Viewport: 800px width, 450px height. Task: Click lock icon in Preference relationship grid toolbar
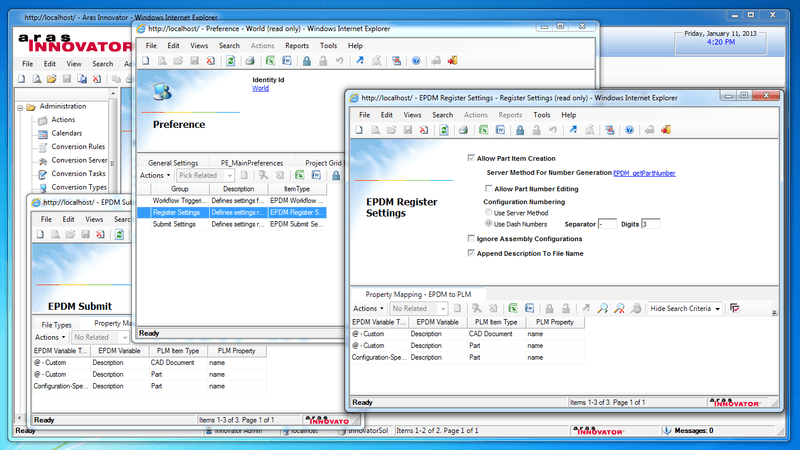click(x=336, y=176)
